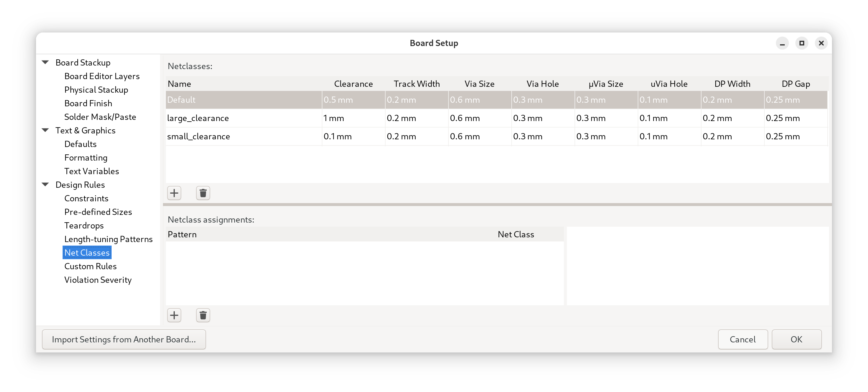Open Board Editor Layers page
This screenshot has height=392, width=868.
pyautogui.click(x=102, y=76)
